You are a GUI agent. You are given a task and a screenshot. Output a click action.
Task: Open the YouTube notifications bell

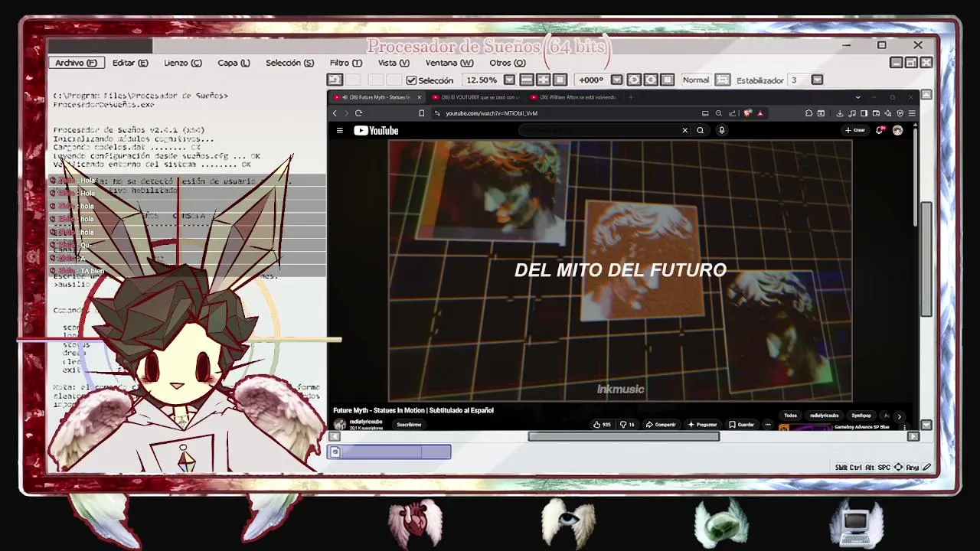[x=880, y=130]
